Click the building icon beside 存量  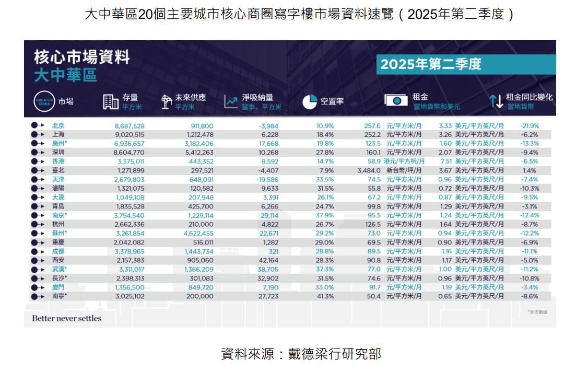(x=110, y=102)
